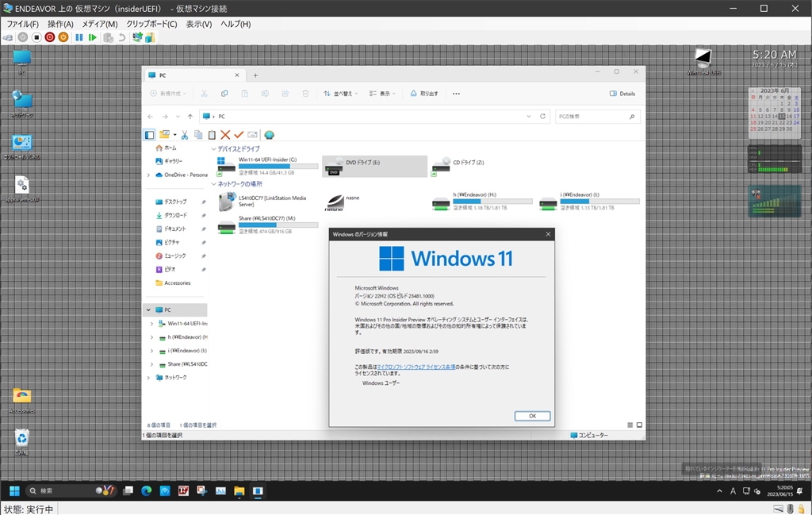Click the orange checkmark Properties icon
Screen dimensions: 812x515
pos(239,135)
